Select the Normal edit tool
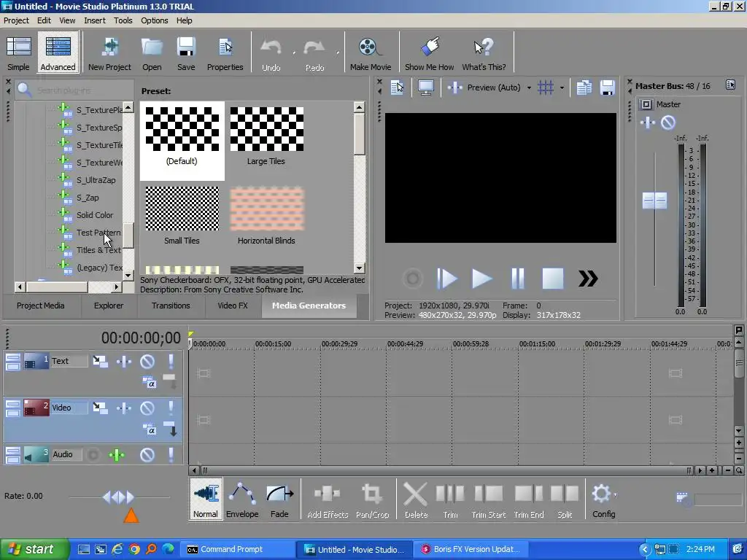 [205, 499]
